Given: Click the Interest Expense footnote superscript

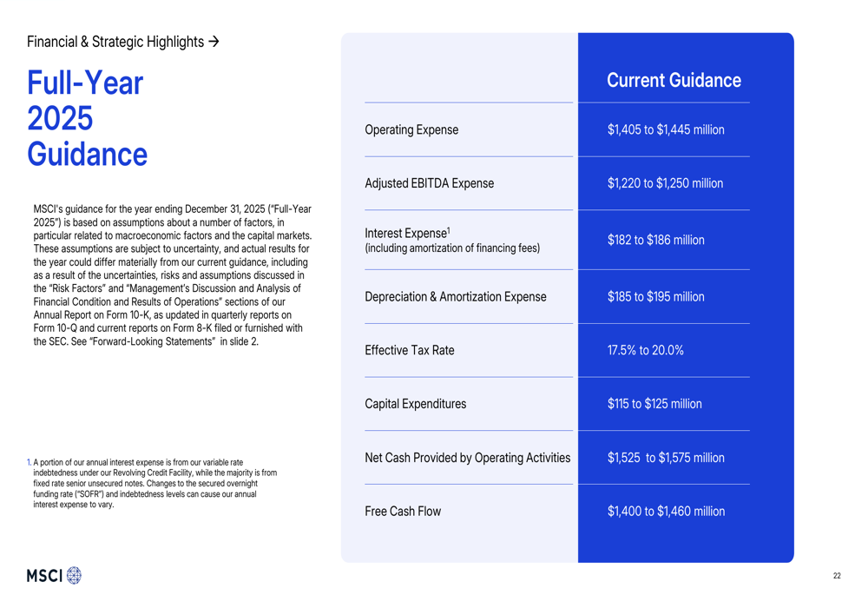Looking at the screenshot, I should point(449,230).
